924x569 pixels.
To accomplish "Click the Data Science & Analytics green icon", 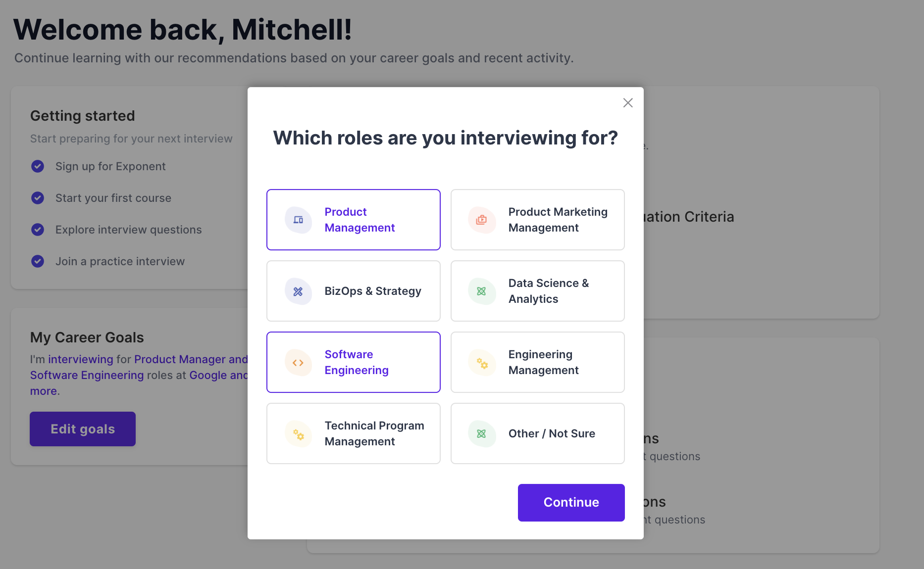I will [482, 291].
